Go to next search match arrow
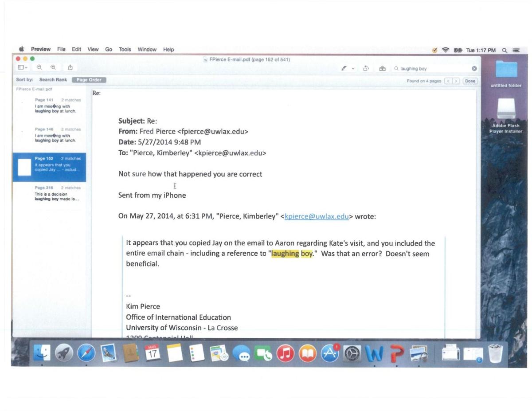 coord(457,81)
